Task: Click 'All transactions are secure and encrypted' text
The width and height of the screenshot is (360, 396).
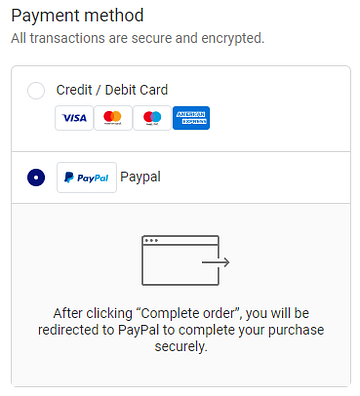Action: [138, 38]
